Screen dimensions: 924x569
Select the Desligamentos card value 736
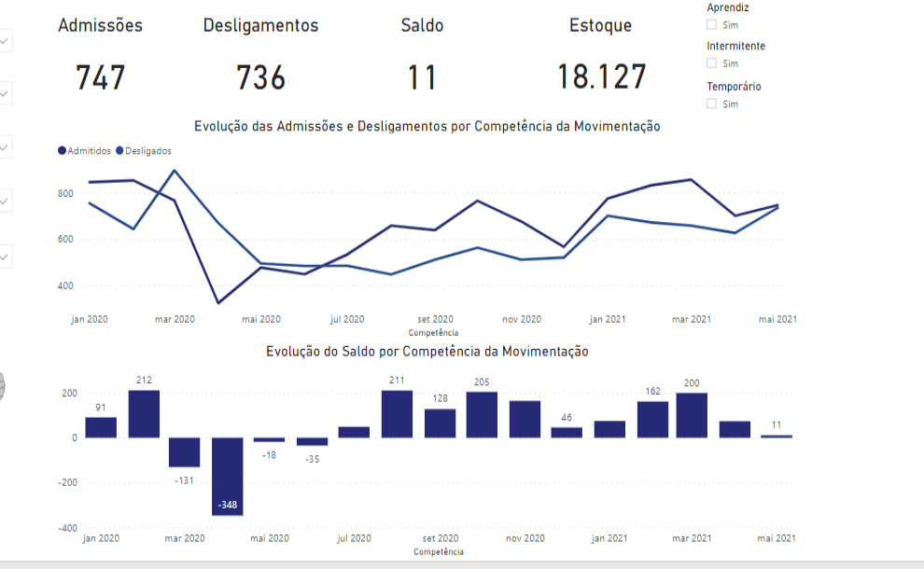260,77
